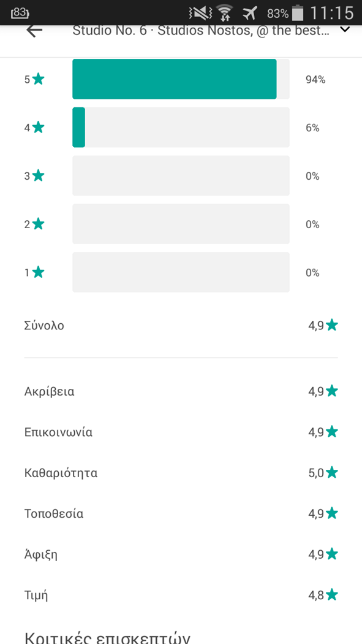Tap the Τιμή 4,8 rating row
Image resolution: width=362 pixels, height=644 pixels.
(x=181, y=595)
